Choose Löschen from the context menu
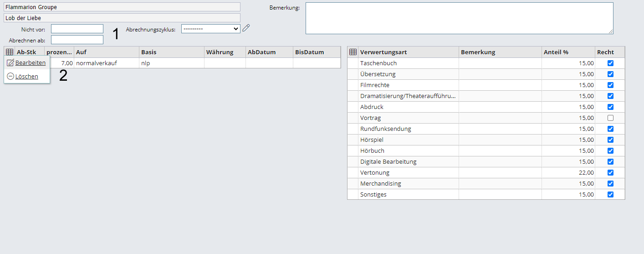 [26, 76]
